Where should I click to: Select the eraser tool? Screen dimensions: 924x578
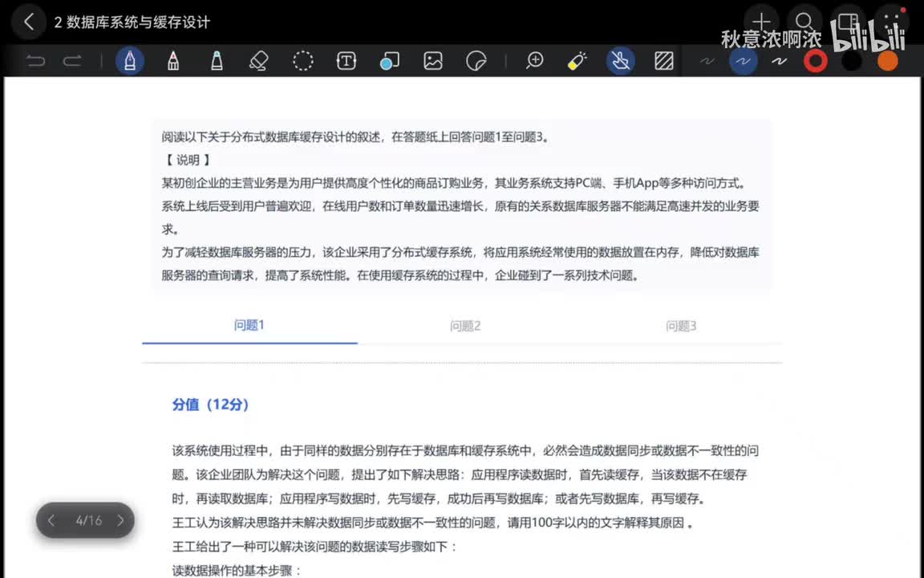point(259,61)
